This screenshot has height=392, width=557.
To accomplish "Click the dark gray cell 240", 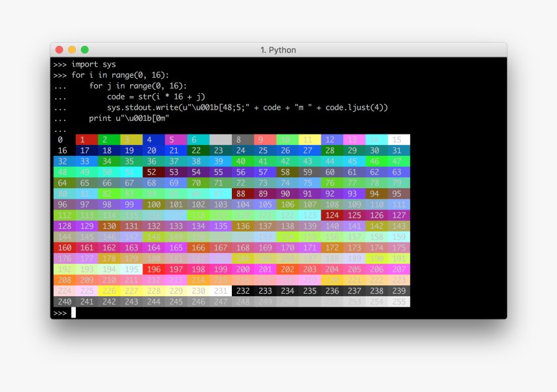I will [x=65, y=302].
